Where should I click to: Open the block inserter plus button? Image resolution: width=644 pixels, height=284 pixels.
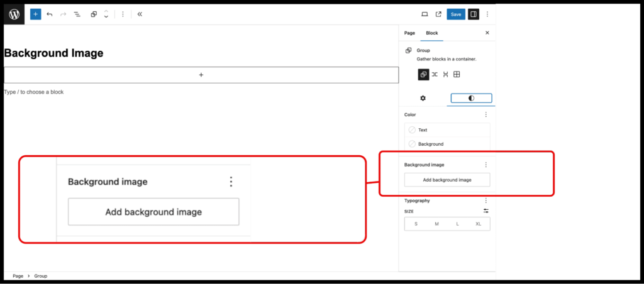tap(35, 14)
